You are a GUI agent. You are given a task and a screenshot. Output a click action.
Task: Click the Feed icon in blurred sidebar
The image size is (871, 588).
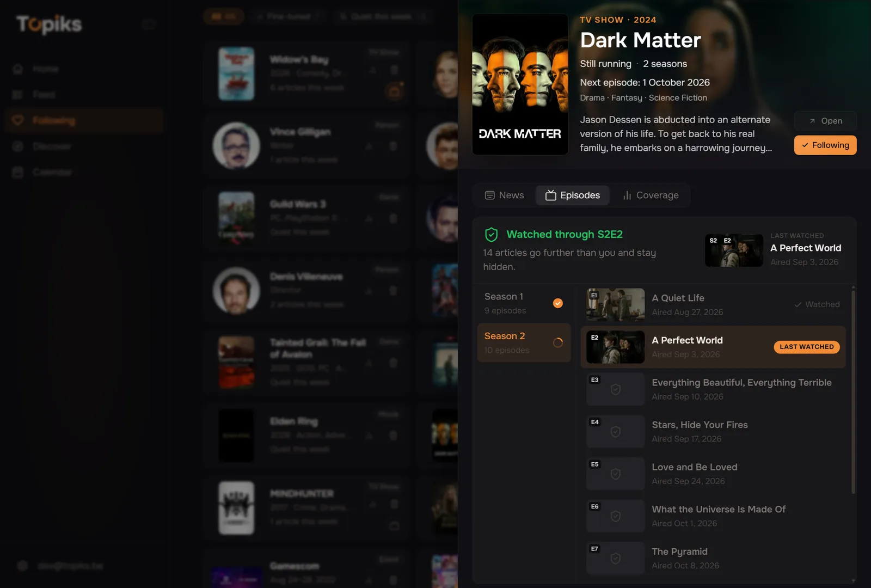coord(18,95)
